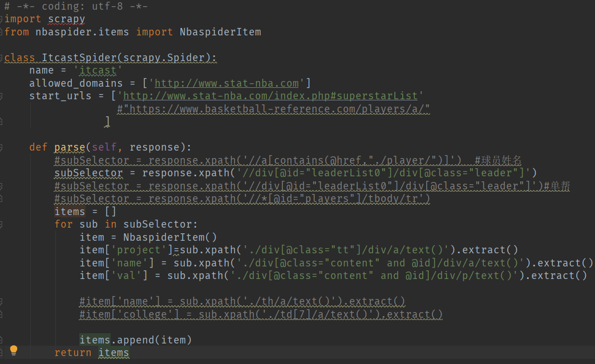Open the stat-nba.com allowed_domains URL
Image resolution: width=595 pixels, height=364 pixels.
click(x=226, y=83)
